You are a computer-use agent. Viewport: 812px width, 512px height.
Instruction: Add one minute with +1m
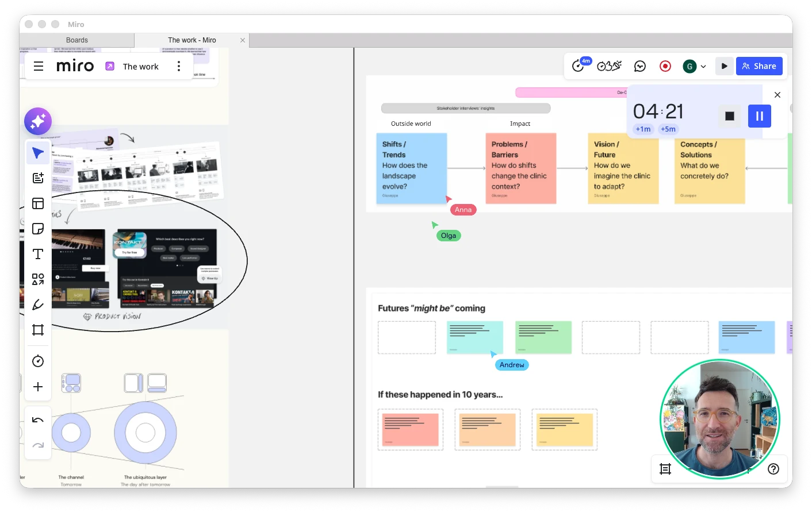click(x=643, y=129)
